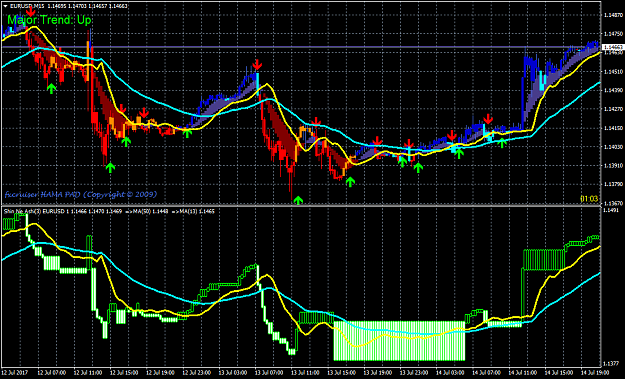Image resolution: width=625 pixels, height=379 pixels.
Task: Select the red sell arrow above the 13 Jul 07:00 peak
Action: pos(257,65)
